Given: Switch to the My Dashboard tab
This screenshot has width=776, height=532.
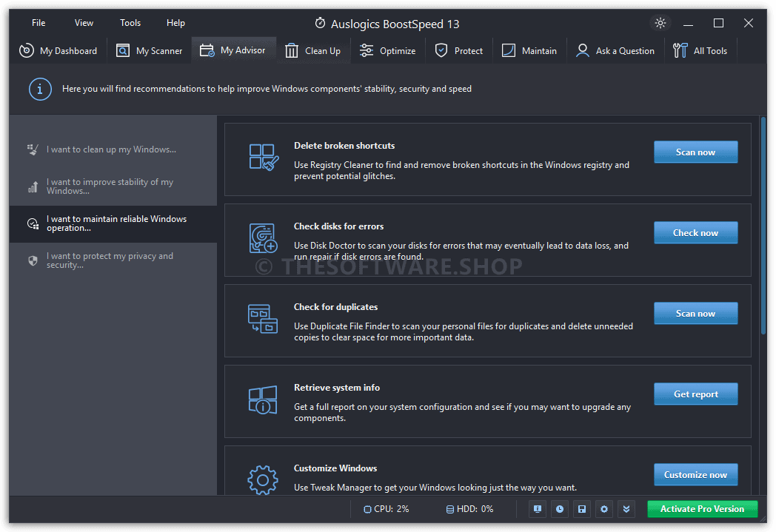Looking at the screenshot, I should click(58, 50).
